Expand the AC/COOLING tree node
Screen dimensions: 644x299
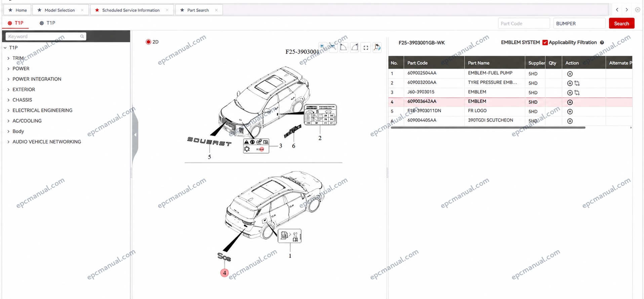[x=8, y=121]
